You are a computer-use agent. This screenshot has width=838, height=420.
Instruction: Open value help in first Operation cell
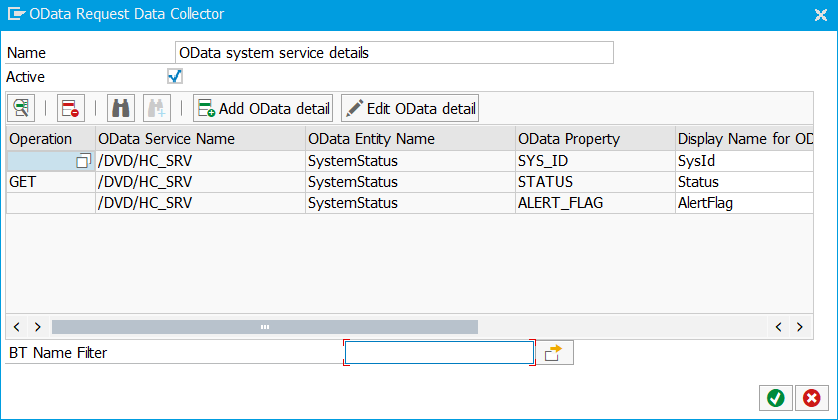pyautogui.click(x=83, y=161)
